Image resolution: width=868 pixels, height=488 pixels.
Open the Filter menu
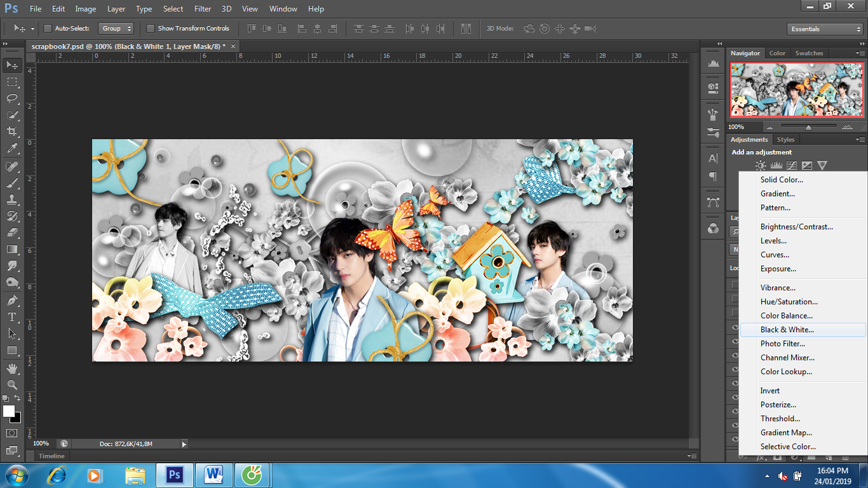pyautogui.click(x=203, y=9)
